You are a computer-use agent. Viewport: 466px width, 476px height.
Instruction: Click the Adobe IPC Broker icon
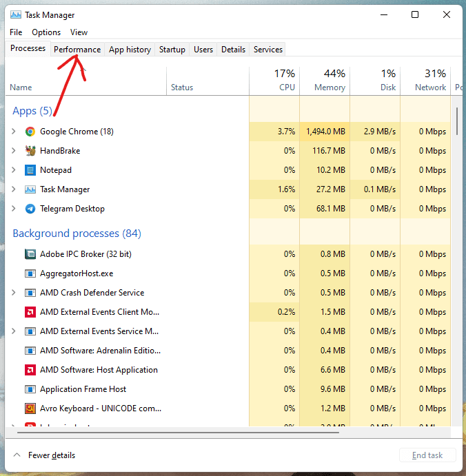coord(30,254)
